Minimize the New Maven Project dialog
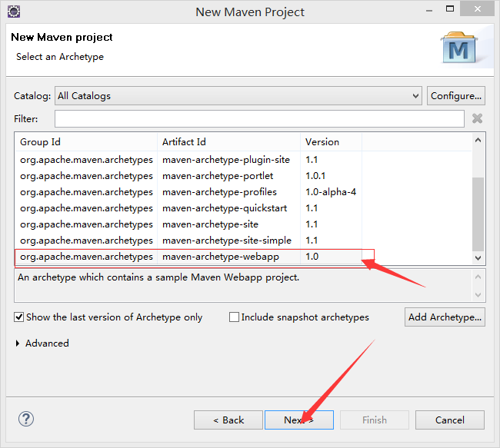500x448 pixels. [429, 11]
